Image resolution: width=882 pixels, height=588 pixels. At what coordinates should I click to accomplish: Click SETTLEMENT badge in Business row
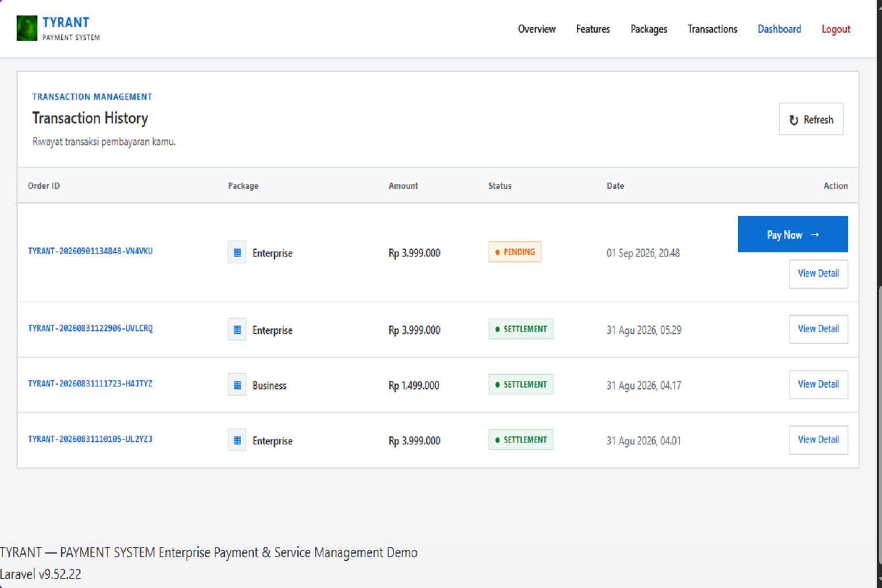click(521, 384)
